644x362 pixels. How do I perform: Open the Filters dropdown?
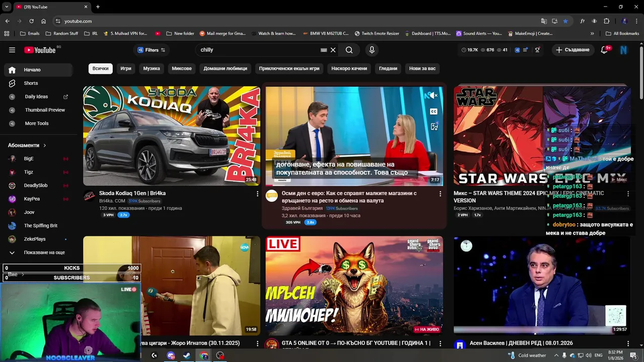pos(151,50)
